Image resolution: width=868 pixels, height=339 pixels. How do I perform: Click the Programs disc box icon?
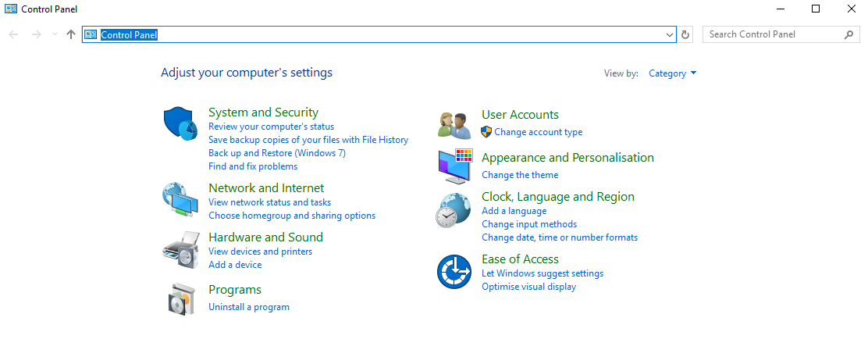pyautogui.click(x=182, y=298)
